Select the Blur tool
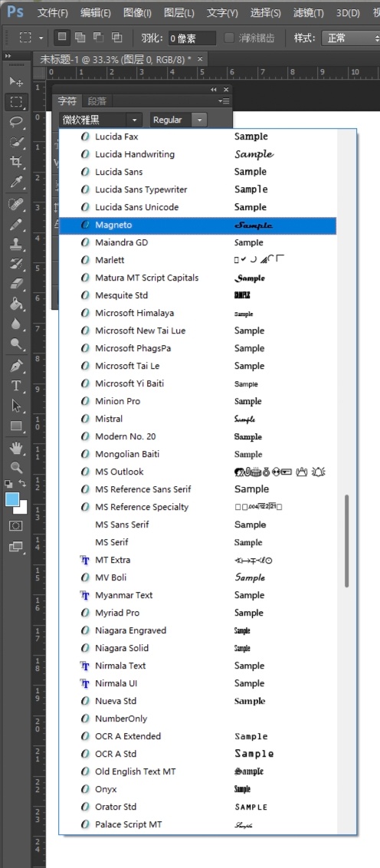This screenshot has height=868, width=380. 16,324
